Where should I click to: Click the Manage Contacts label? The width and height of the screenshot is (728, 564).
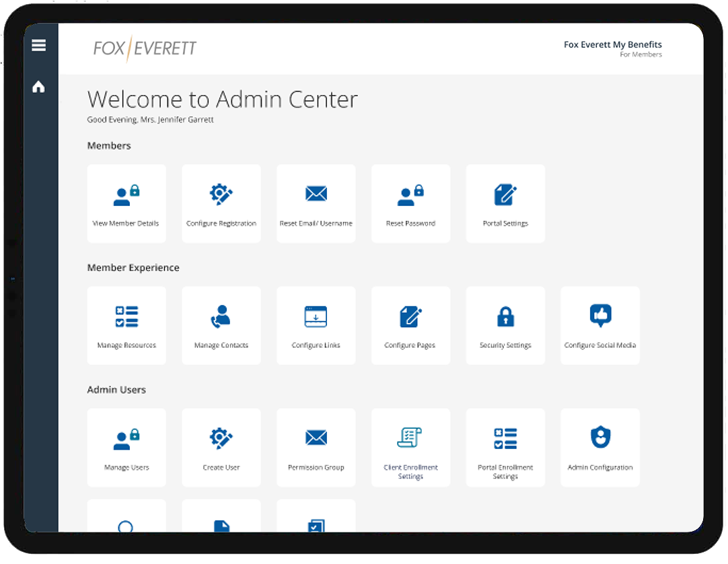pos(221,345)
